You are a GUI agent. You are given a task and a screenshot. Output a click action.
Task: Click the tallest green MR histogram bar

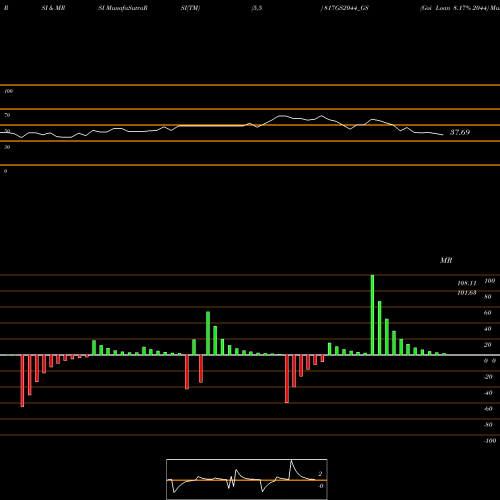(x=372, y=315)
